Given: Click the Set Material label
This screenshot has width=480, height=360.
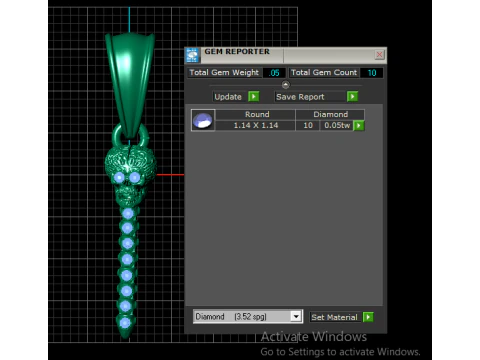Looking at the screenshot, I should click(334, 317).
